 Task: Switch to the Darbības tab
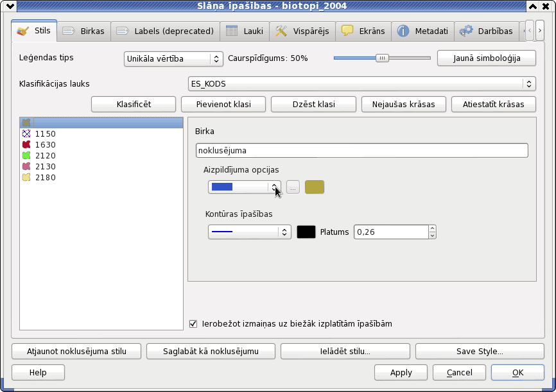(x=487, y=31)
